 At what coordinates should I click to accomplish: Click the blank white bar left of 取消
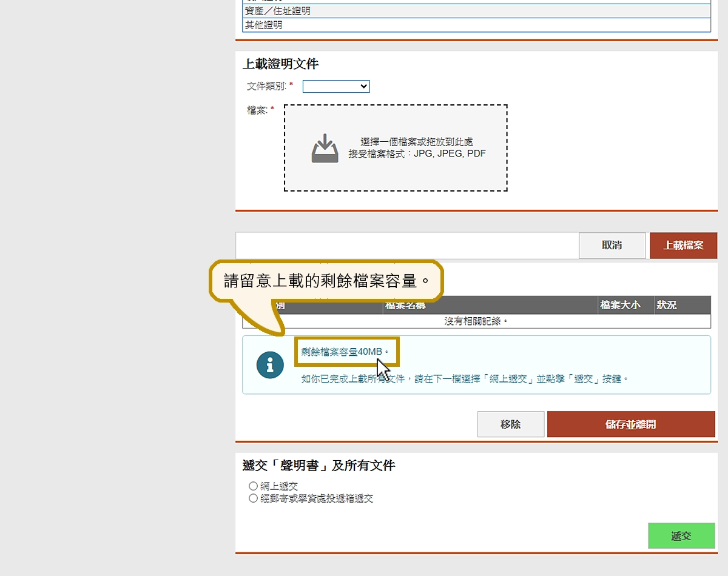[x=406, y=246]
